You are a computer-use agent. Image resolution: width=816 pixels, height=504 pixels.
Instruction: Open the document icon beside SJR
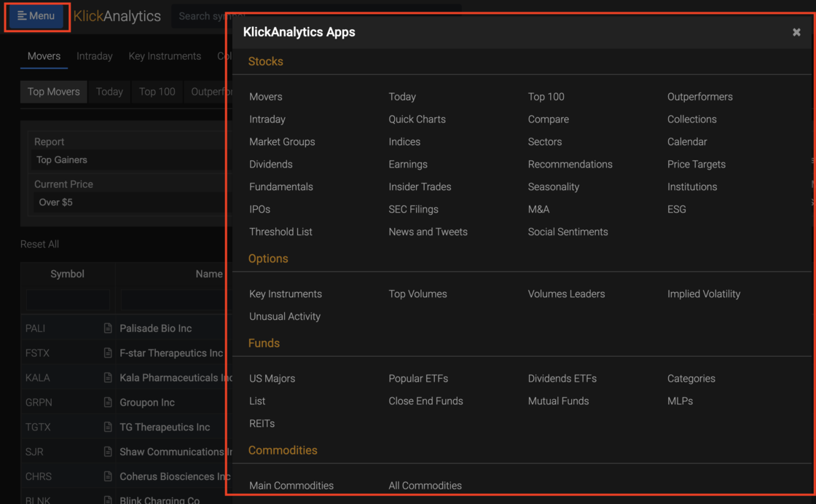coord(108,452)
